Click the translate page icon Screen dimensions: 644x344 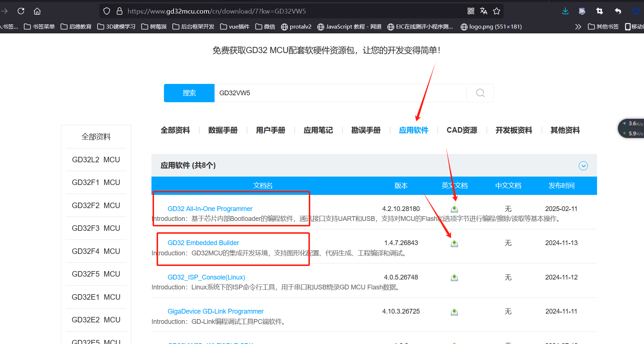click(484, 11)
